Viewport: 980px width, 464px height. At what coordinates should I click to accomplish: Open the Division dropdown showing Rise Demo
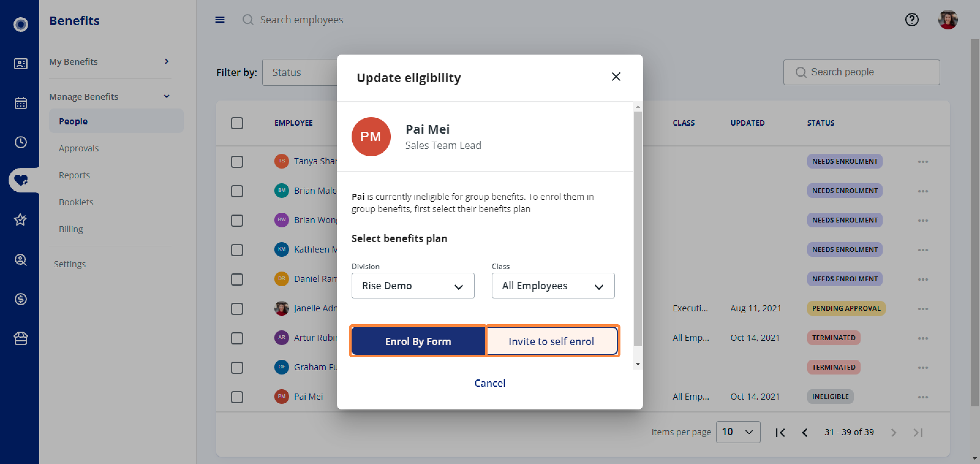413,286
